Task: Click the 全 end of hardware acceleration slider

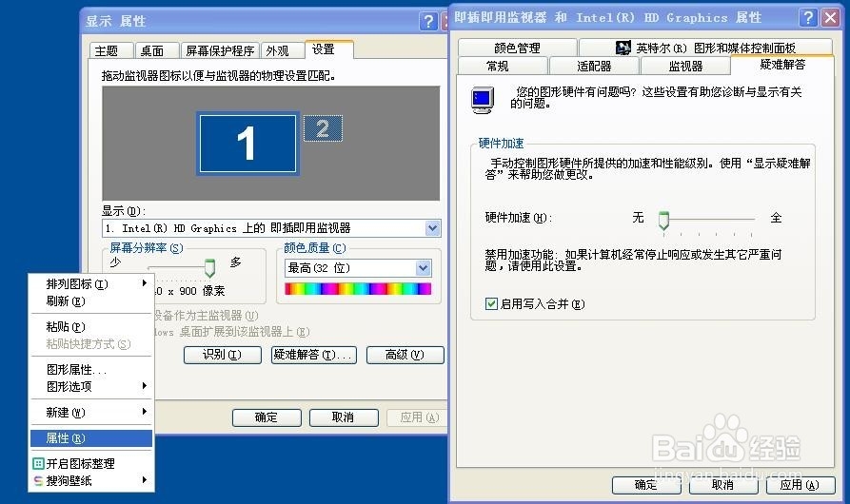Action: coord(777,218)
